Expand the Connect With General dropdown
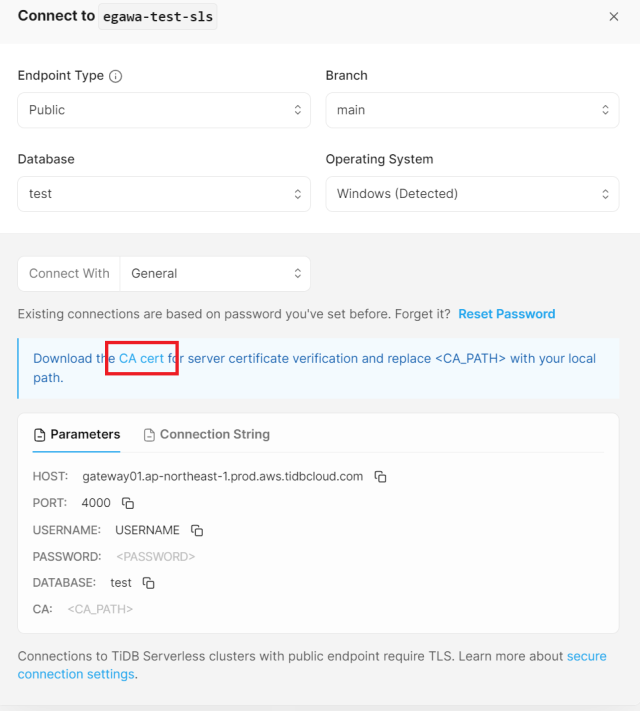The width and height of the screenshot is (640, 711). (x=215, y=274)
